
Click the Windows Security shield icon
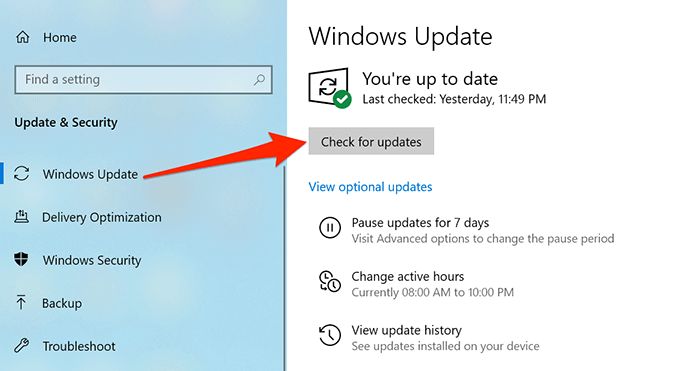point(21,260)
